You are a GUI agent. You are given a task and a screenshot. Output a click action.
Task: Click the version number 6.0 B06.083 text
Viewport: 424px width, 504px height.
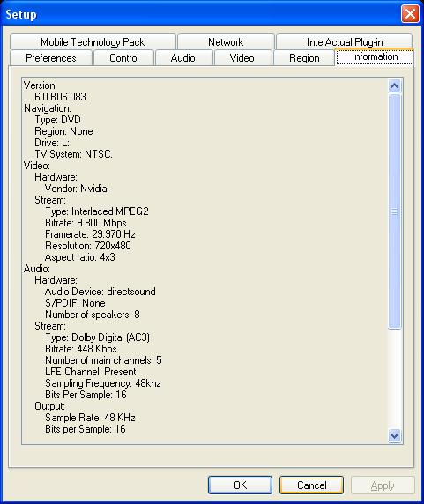61,97
